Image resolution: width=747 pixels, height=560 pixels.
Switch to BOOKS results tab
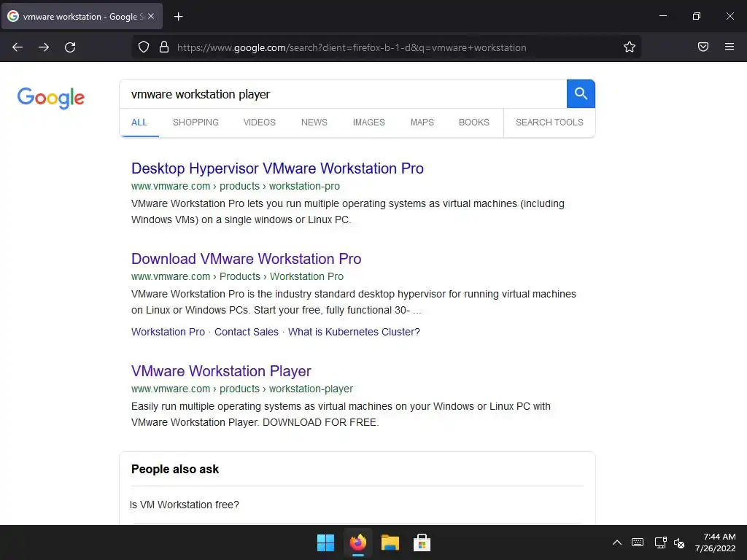[x=474, y=122]
